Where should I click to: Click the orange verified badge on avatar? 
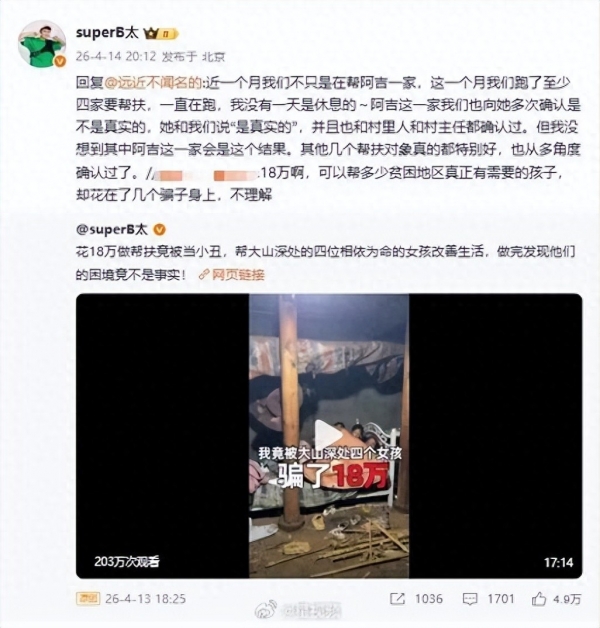[60, 61]
